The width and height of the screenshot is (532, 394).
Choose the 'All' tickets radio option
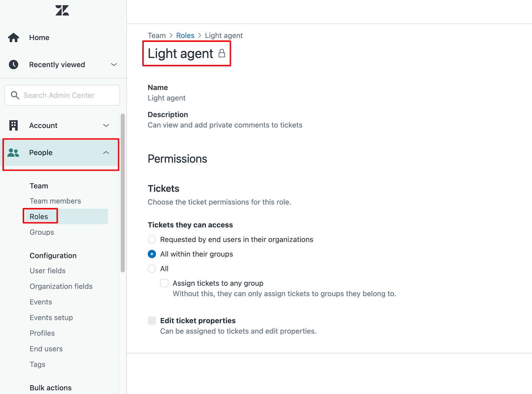152,269
